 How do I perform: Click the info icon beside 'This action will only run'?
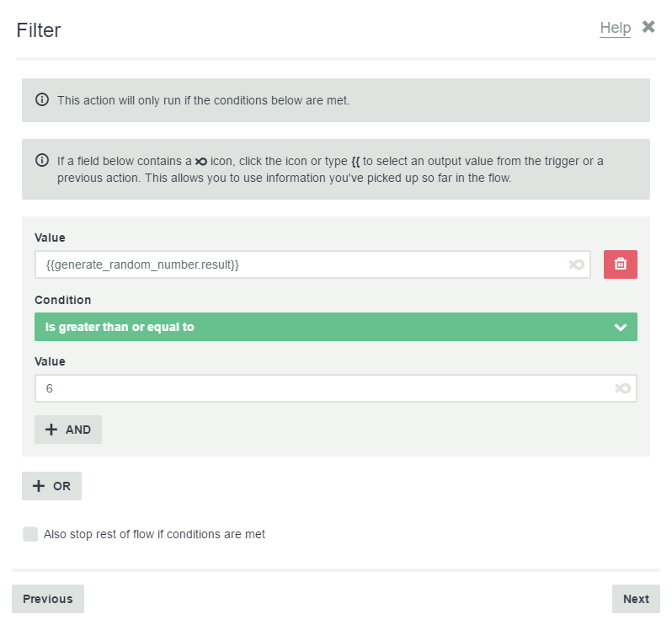click(42, 99)
